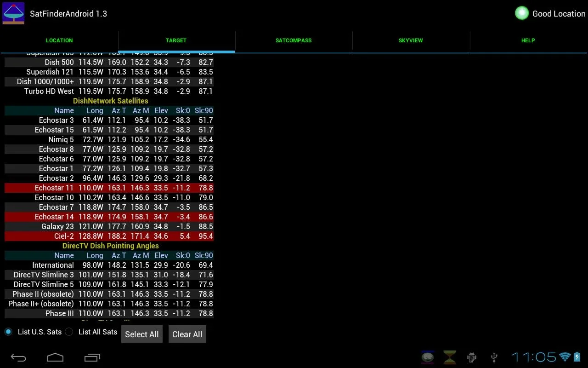The image size is (588, 368).
Task: Click the Clear All button
Action: point(187,334)
